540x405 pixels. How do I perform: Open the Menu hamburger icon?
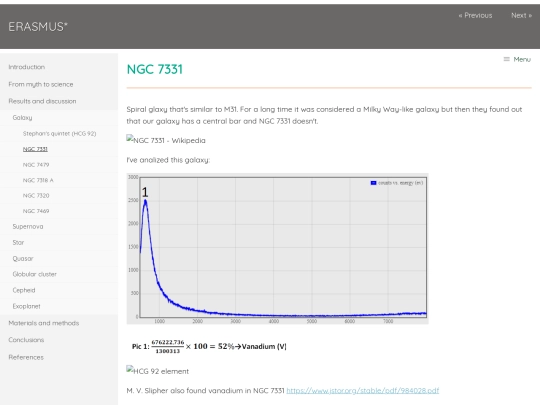(x=507, y=59)
